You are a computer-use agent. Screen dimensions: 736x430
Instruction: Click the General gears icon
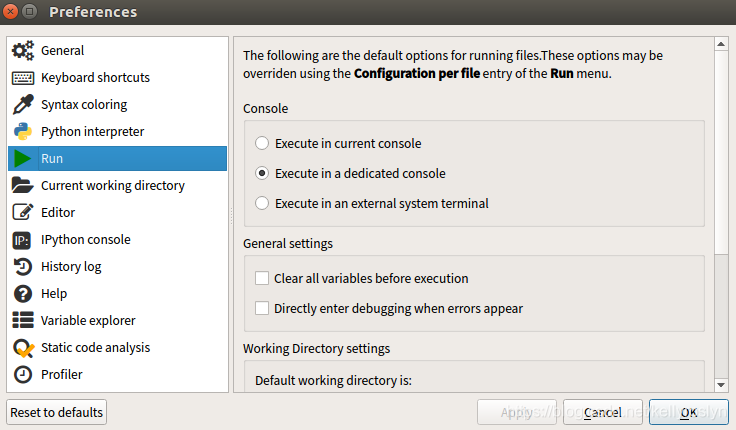[22, 51]
